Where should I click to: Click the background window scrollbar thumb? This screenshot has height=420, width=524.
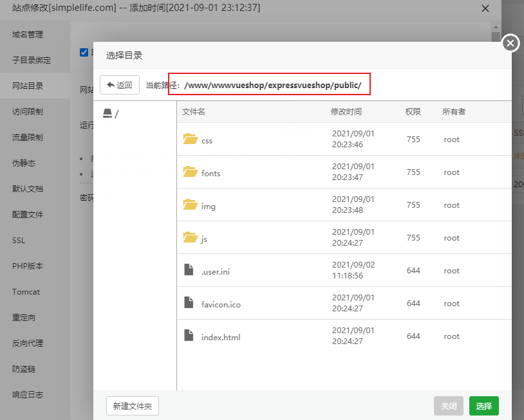tap(496, 37)
